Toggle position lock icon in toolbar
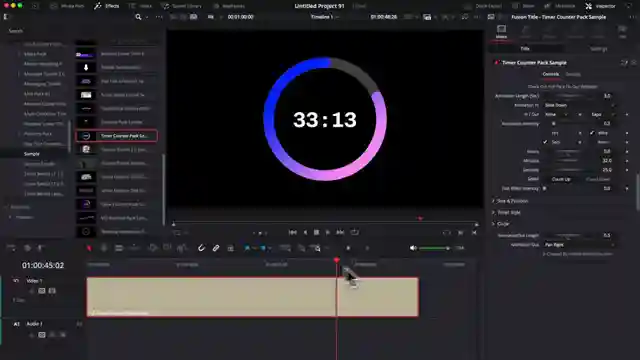The width and height of the screenshot is (640, 360). click(x=231, y=248)
